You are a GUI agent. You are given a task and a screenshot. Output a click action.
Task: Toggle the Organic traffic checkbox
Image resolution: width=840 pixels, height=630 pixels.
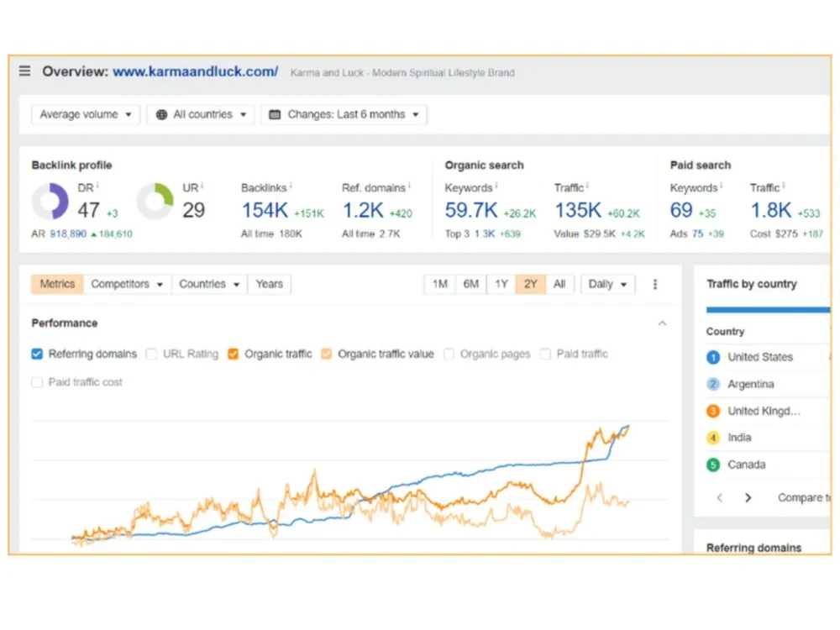tap(233, 354)
